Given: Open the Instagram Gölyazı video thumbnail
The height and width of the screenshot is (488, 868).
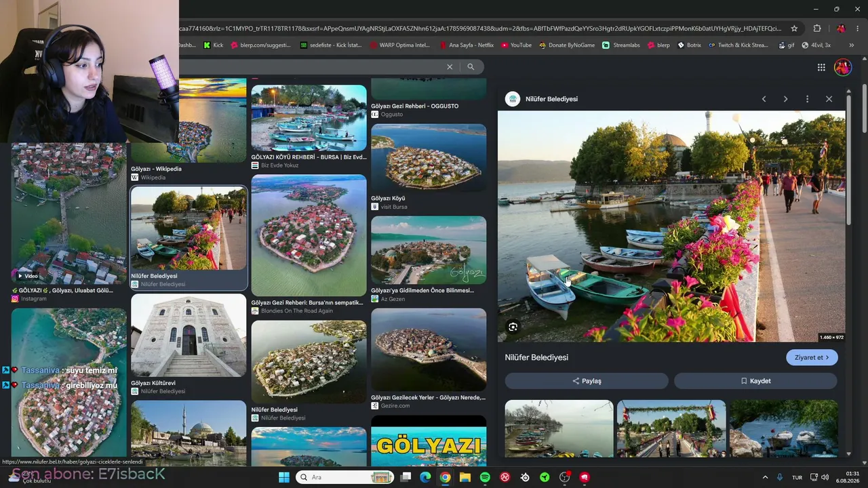Looking at the screenshot, I should [68, 213].
